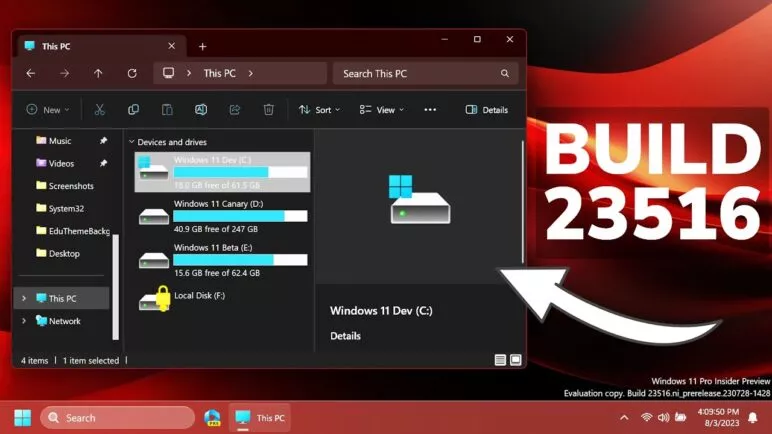Select the This PC tab

[101, 46]
